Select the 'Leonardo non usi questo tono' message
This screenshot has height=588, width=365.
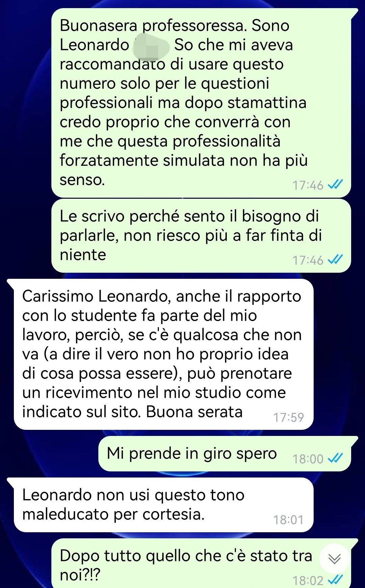click(164, 505)
